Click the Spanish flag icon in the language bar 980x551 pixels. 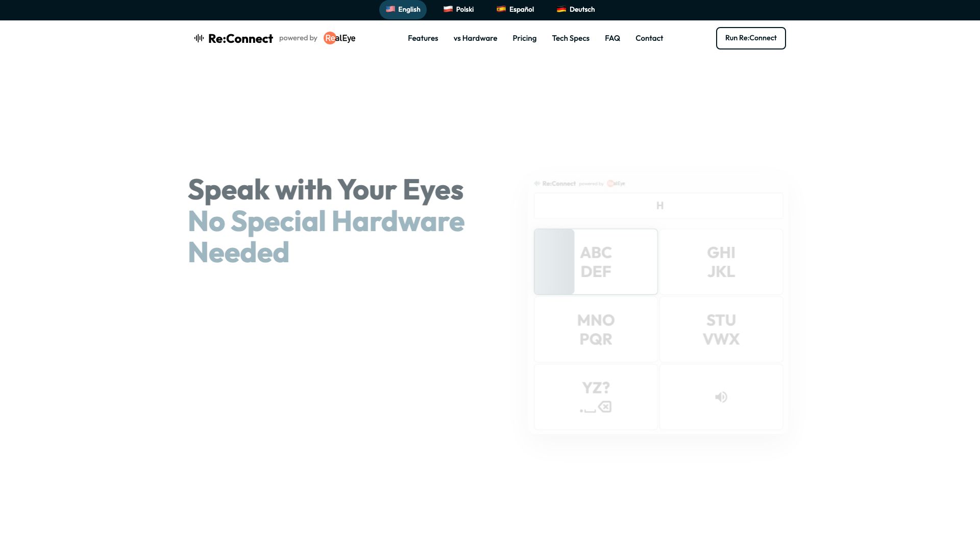pos(501,9)
